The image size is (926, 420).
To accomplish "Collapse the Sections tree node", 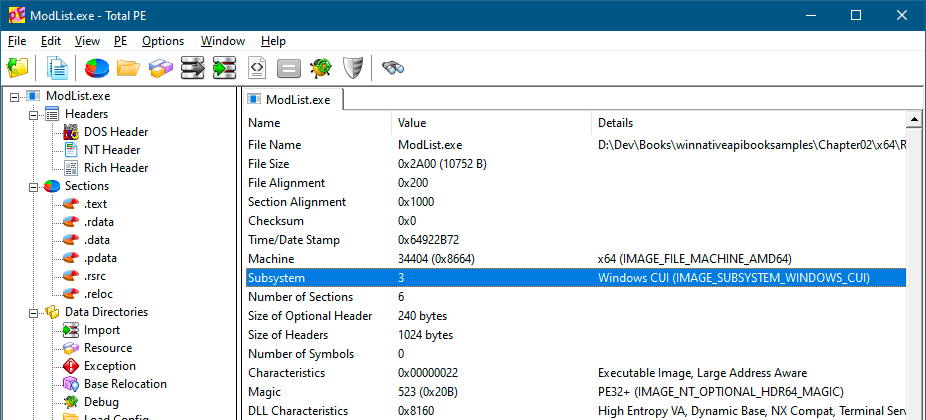I will [32, 186].
